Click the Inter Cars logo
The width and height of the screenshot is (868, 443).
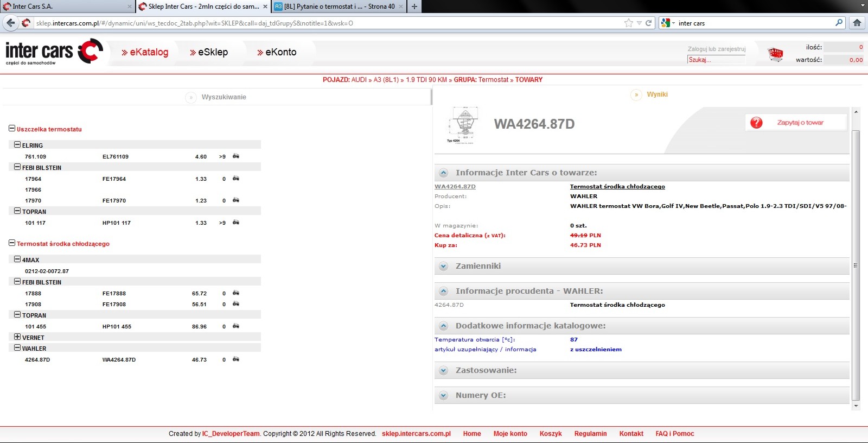(x=54, y=52)
